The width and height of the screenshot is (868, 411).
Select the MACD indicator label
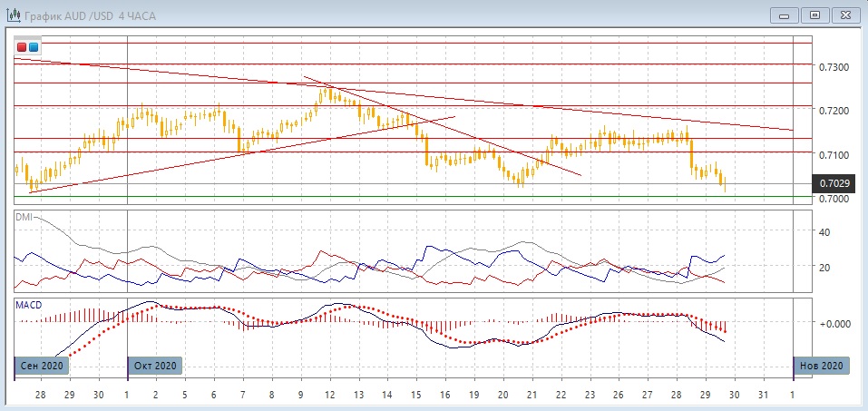pos(28,305)
